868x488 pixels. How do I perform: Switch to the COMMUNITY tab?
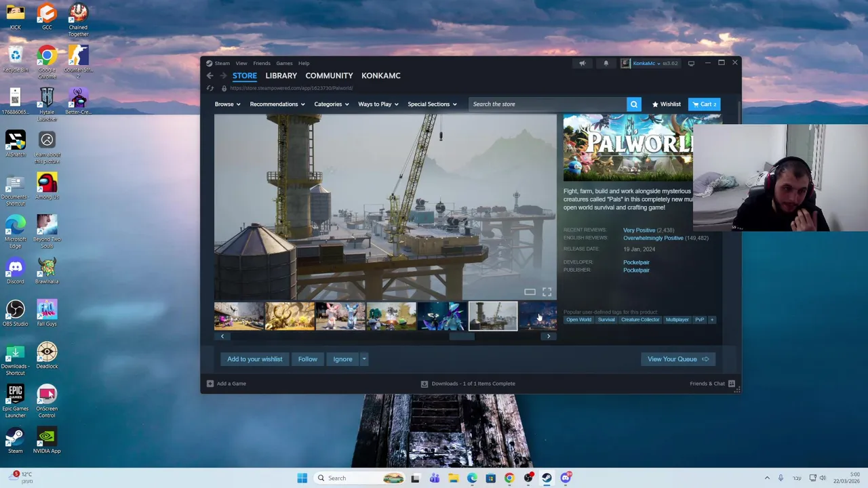point(329,76)
